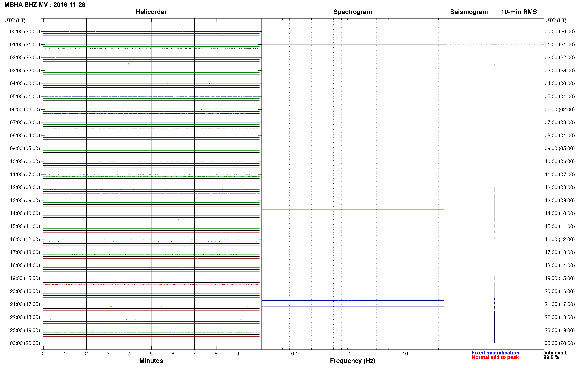
Task: Click the '01:00 (21:00)' label beside the helicorder
Action: point(25,45)
